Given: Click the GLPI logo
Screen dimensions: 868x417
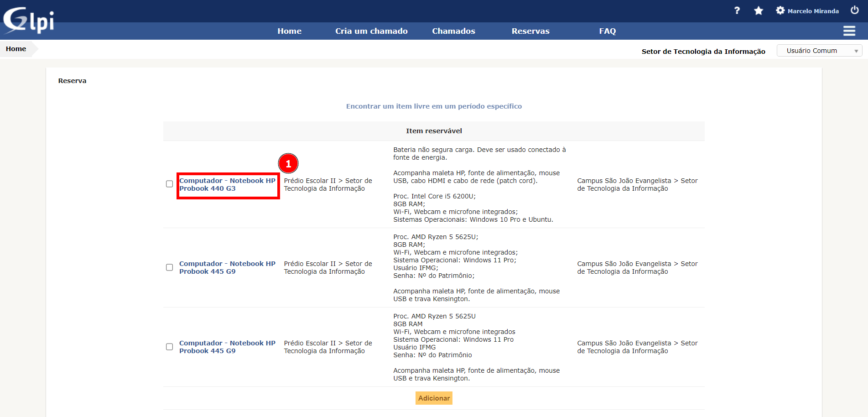Looking at the screenshot, I should pyautogui.click(x=28, y=20).
